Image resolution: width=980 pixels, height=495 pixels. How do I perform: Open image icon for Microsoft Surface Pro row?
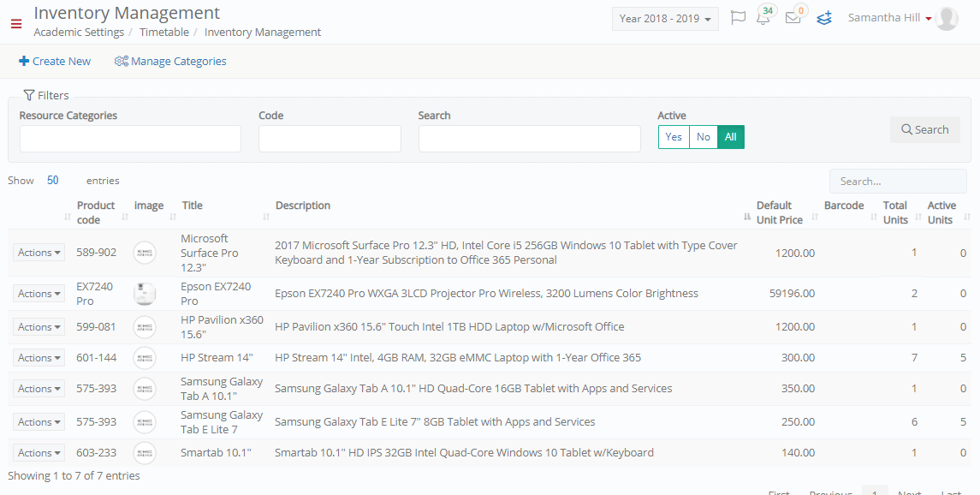point(145,253)
